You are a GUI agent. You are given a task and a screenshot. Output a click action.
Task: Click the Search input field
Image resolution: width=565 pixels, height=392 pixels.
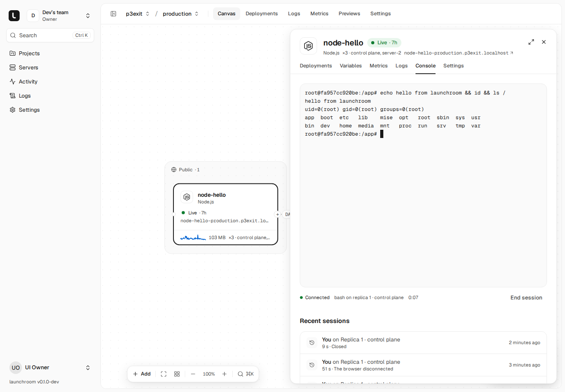pos(50,35)
